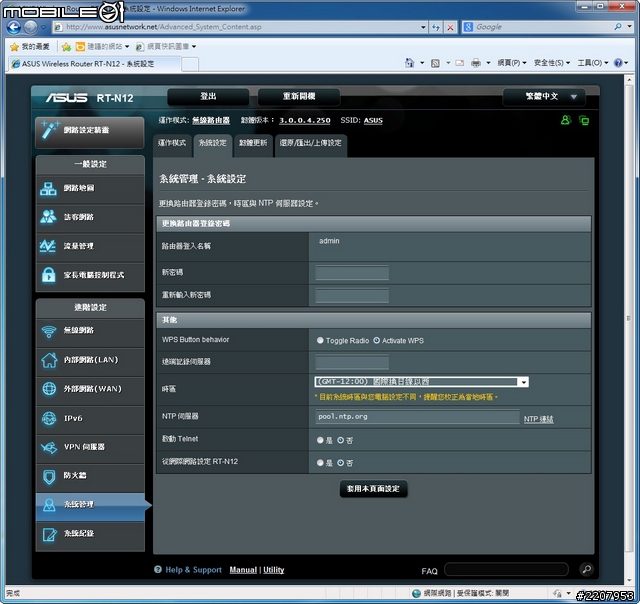Select Activate WPS radio option
The width and height of the screenshot is (640, 604).
[376, 340]
